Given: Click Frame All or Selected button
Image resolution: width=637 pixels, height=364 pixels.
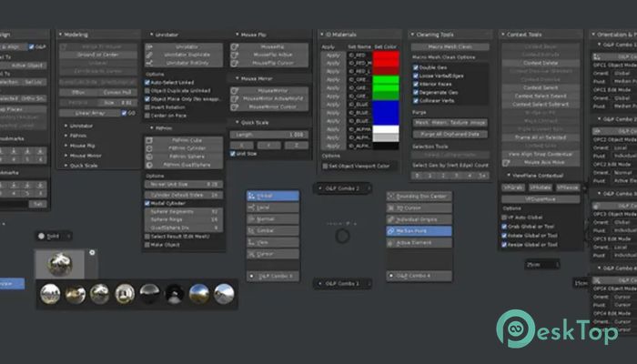Looking at the screenshot, I should tap(541, 137).
